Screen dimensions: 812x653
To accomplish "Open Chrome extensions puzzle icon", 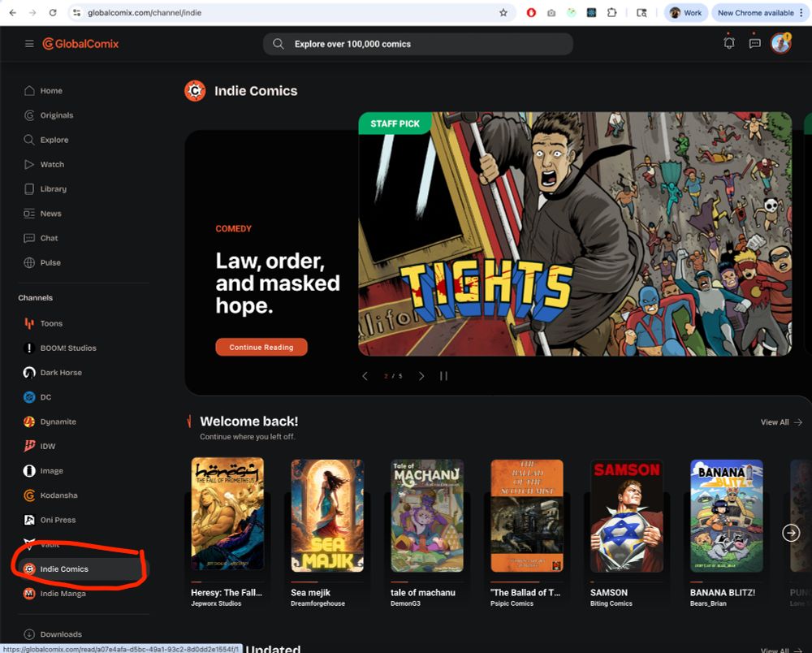I will click(x=611, y=12).
